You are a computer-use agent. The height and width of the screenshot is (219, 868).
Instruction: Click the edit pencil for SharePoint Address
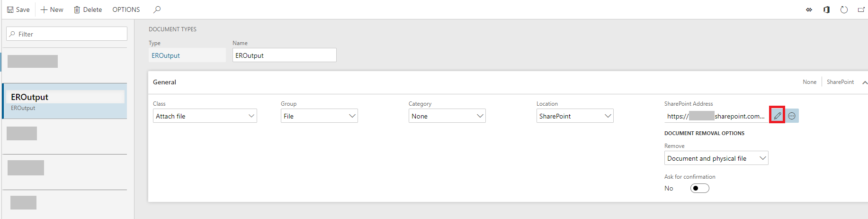[777, 116]
